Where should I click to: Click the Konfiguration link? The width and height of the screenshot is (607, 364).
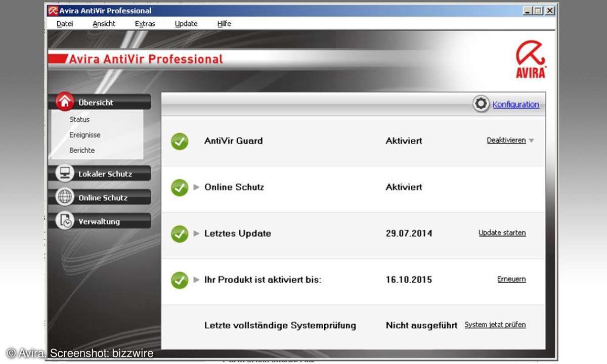pos(516,105)
